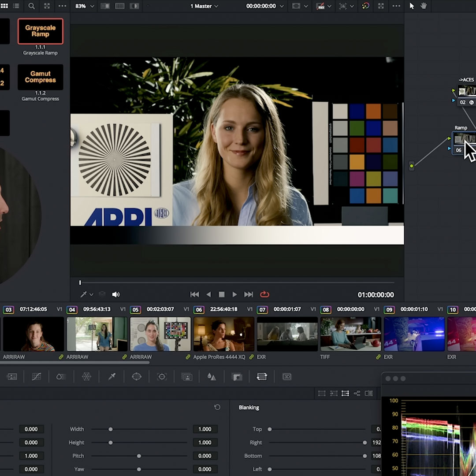Open the Power Window palette
Image resolution: width=476 pixels, height=476 pixels.
137,377
